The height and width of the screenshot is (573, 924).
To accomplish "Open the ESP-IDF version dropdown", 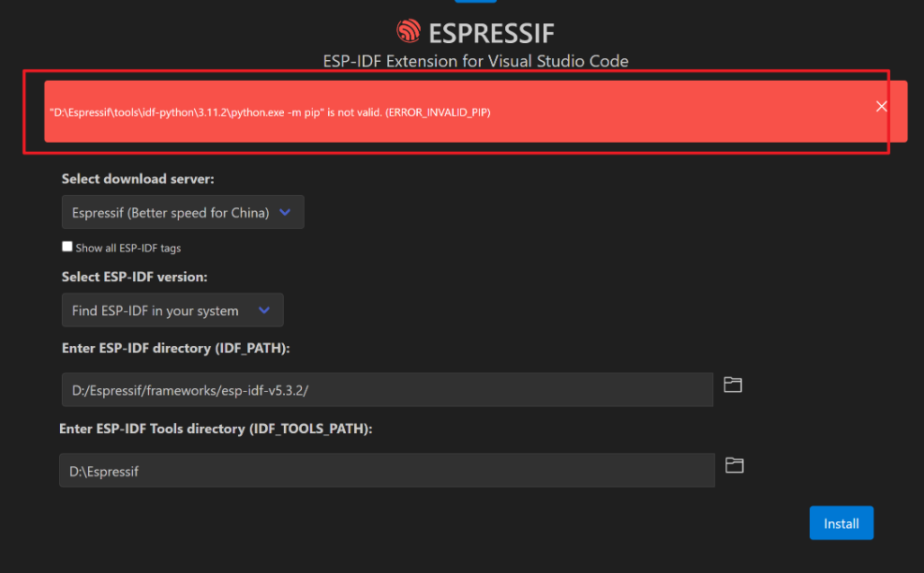I will click(172, 310).
